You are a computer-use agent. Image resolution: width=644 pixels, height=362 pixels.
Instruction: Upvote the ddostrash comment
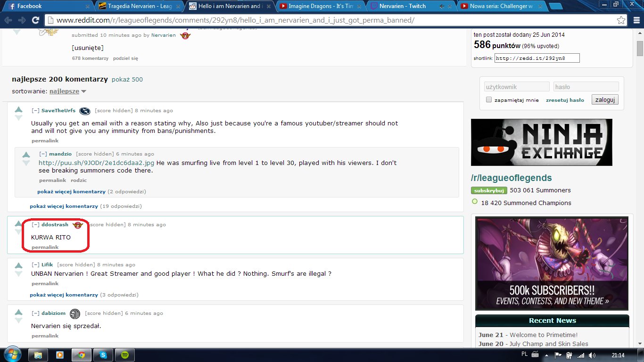point(18,223)
